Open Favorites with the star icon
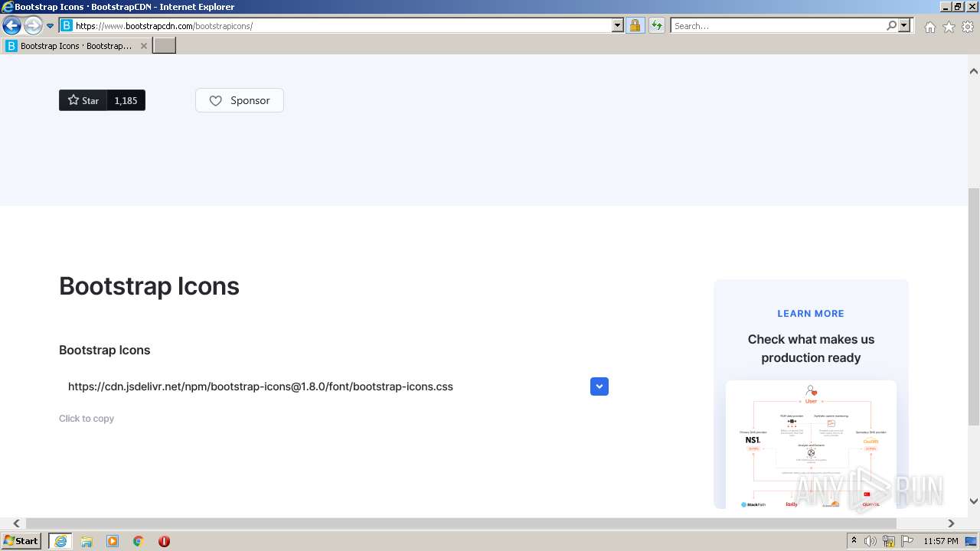Image resolution: width=980 pixels, height=551 pixels. click(x=949, y=27)
